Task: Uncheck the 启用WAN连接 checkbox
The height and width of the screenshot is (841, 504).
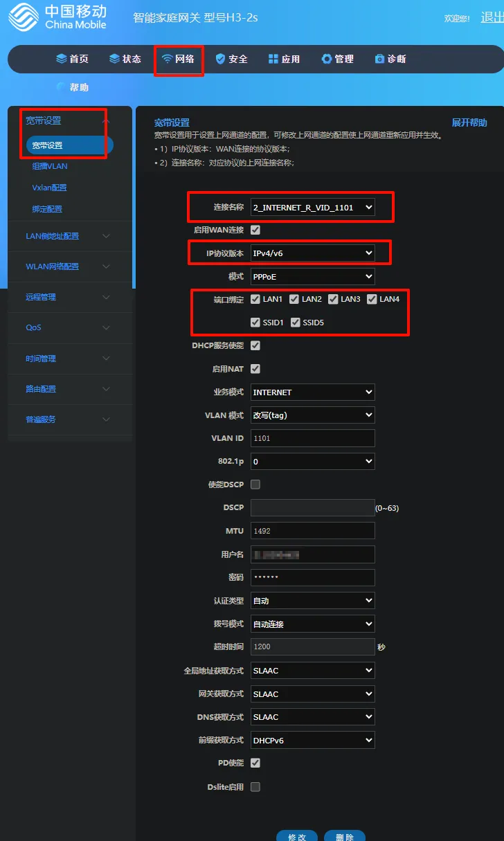Action: coord(255,230)
